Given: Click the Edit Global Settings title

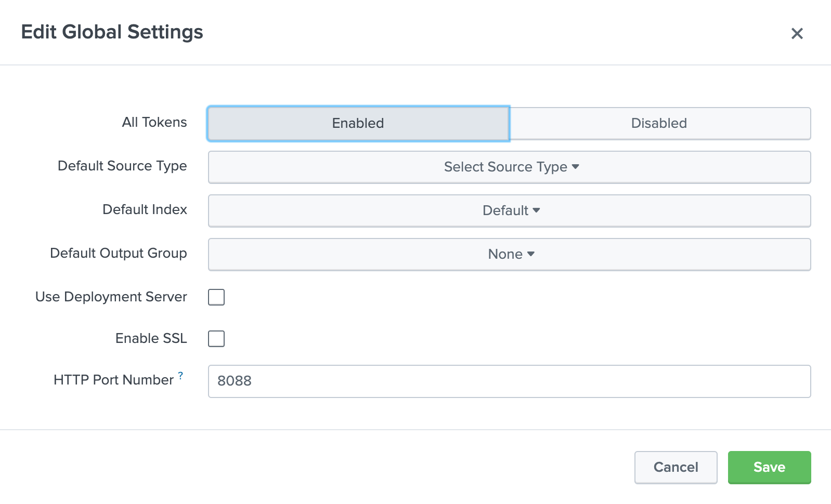Looking at the screenshot, I should point(112,32).
